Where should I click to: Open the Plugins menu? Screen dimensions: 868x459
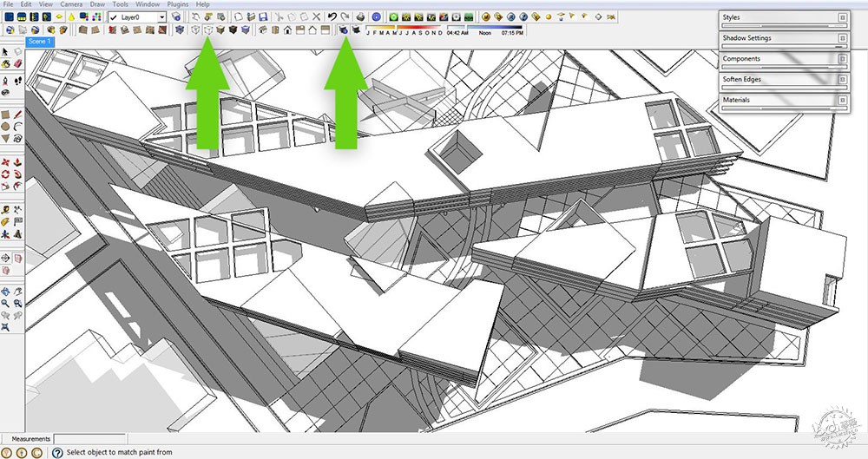pyautogui.click(x=178, y=3)
